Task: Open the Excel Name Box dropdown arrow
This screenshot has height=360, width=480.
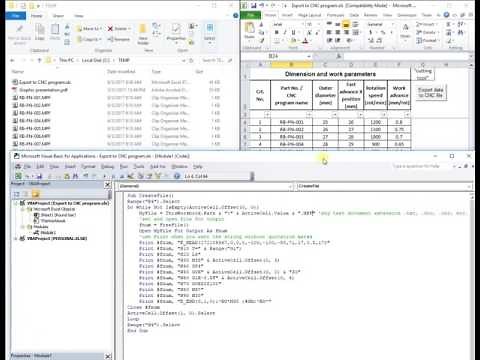Action: [309, 56]
